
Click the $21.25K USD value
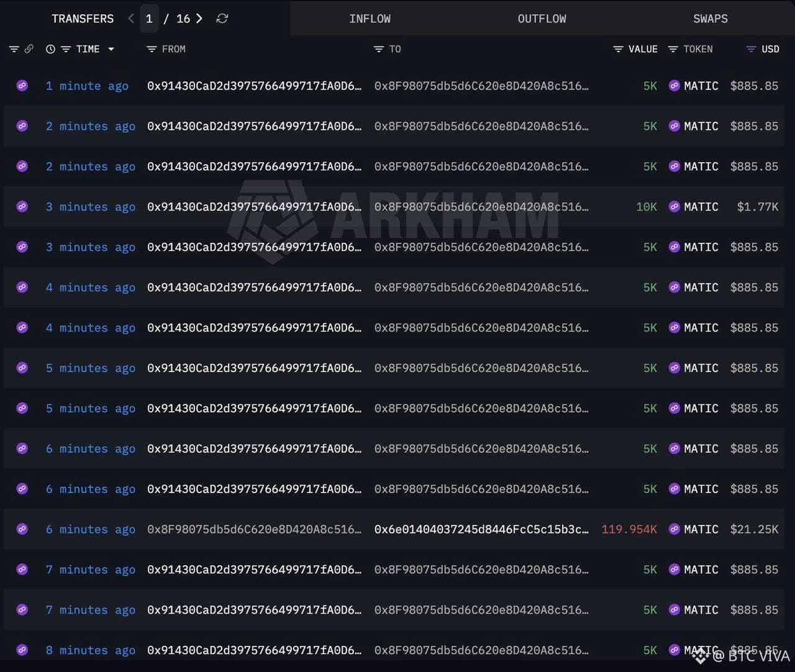pos(754,529)
